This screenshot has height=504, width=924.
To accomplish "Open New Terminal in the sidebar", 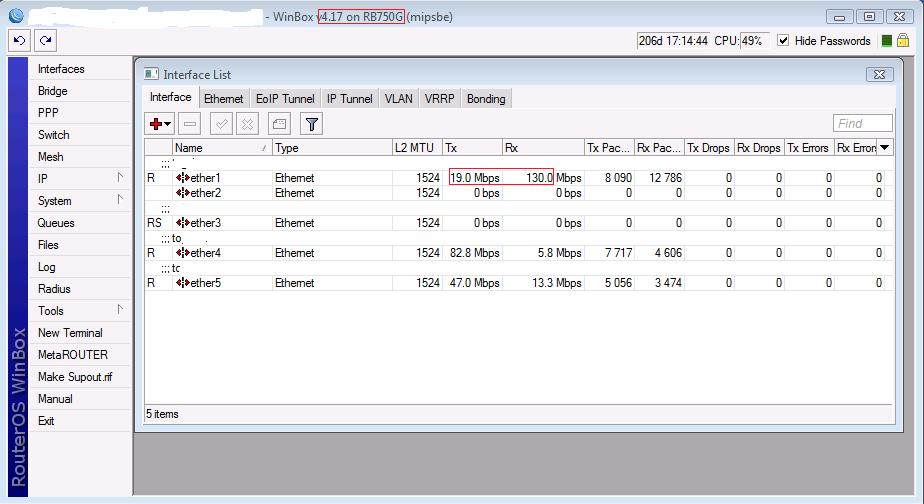I will tap(70, 333).
